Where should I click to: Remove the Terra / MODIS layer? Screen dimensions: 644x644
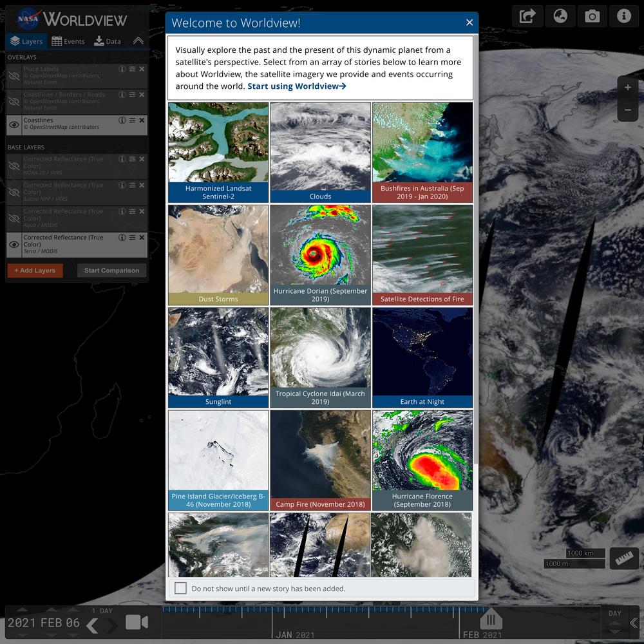142,238
